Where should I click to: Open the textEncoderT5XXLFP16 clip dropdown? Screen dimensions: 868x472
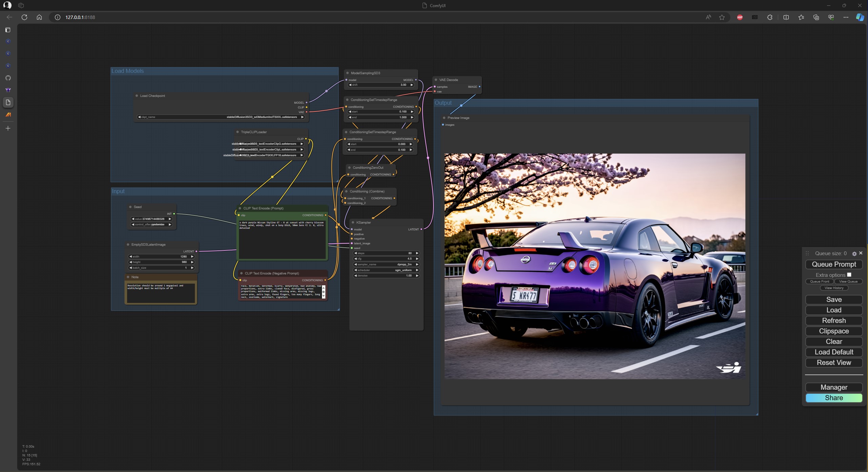(270, 156)
